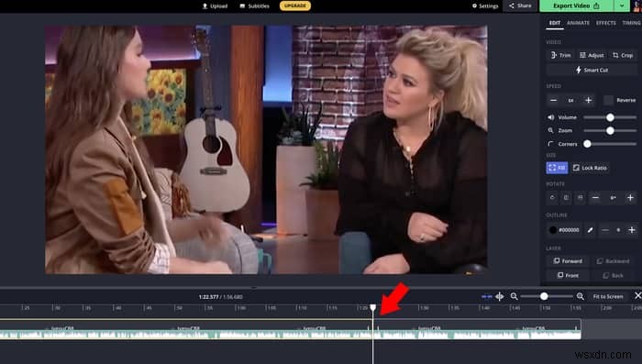This screenshot has height=364, width=642.
Task: Bring layer to Front
Action: point(568,276)
